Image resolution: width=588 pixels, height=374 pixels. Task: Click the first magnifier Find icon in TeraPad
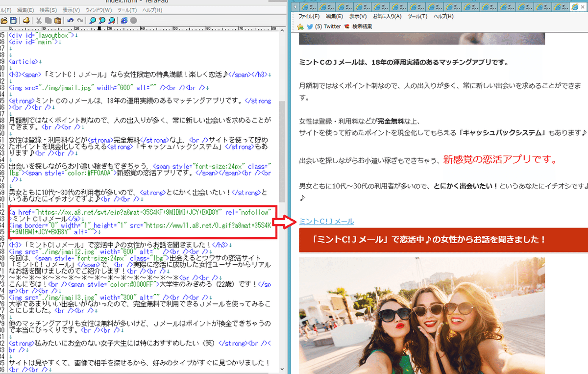(93, 21)
